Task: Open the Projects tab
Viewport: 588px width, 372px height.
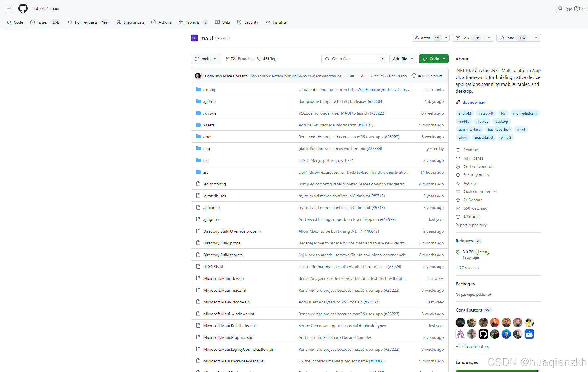Action: click(x=193, y=22)
